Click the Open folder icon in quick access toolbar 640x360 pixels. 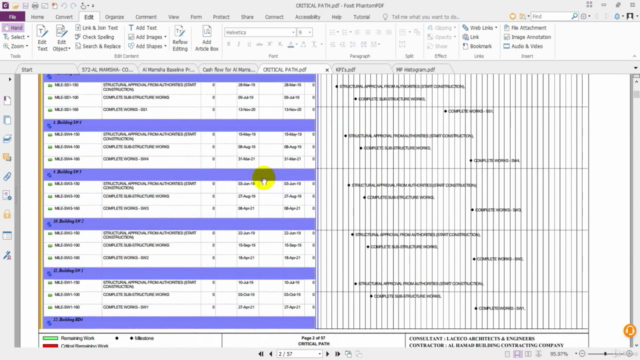[x=16, y=6]
